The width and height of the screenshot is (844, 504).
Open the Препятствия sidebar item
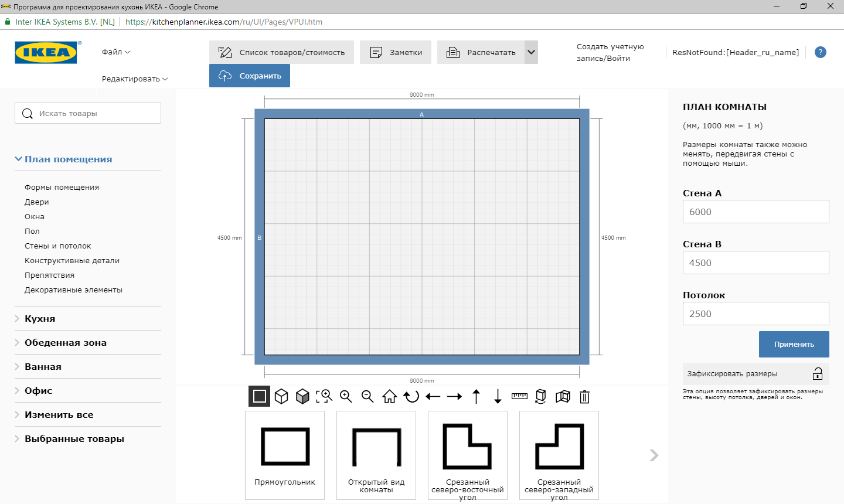pos(49,275)
